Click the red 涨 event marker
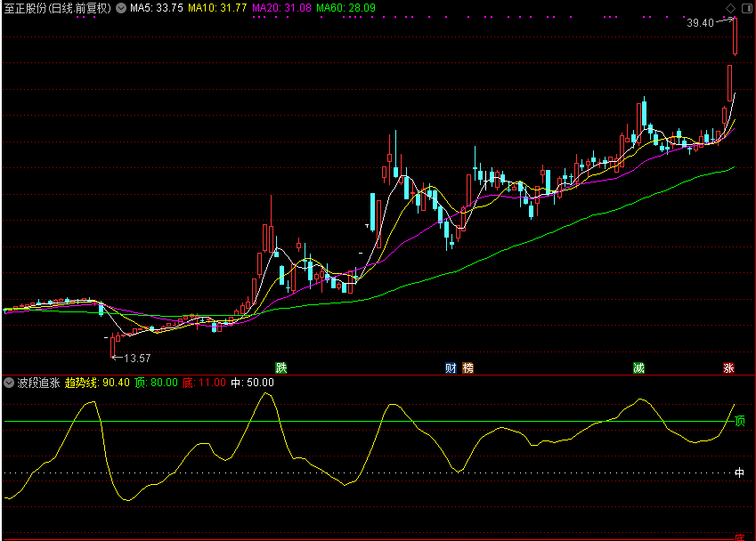Image resolution: width=756 pixels, height=541 pixels. click(x=728, y=368)
